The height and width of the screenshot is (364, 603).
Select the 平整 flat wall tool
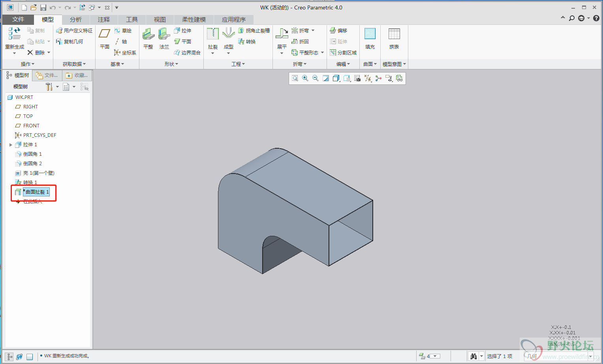point(148,39)
